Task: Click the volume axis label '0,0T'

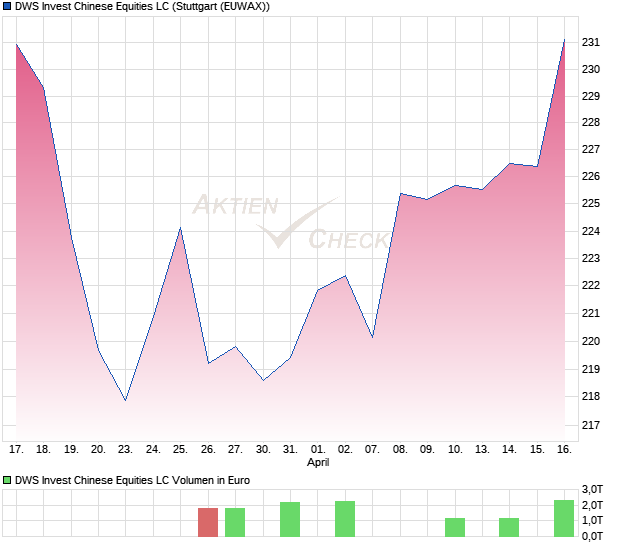Action: tap(592, 537)
